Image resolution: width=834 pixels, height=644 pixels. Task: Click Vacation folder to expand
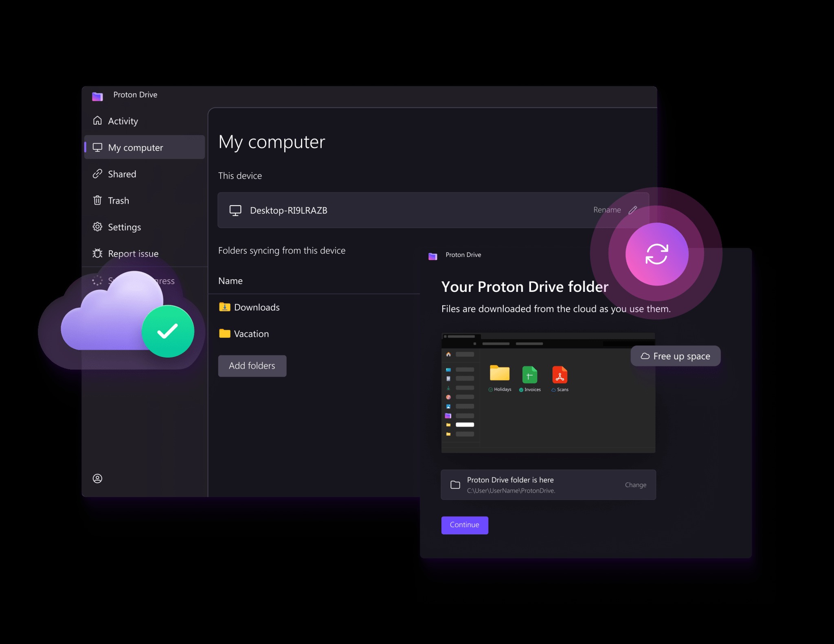coord(251,333)
